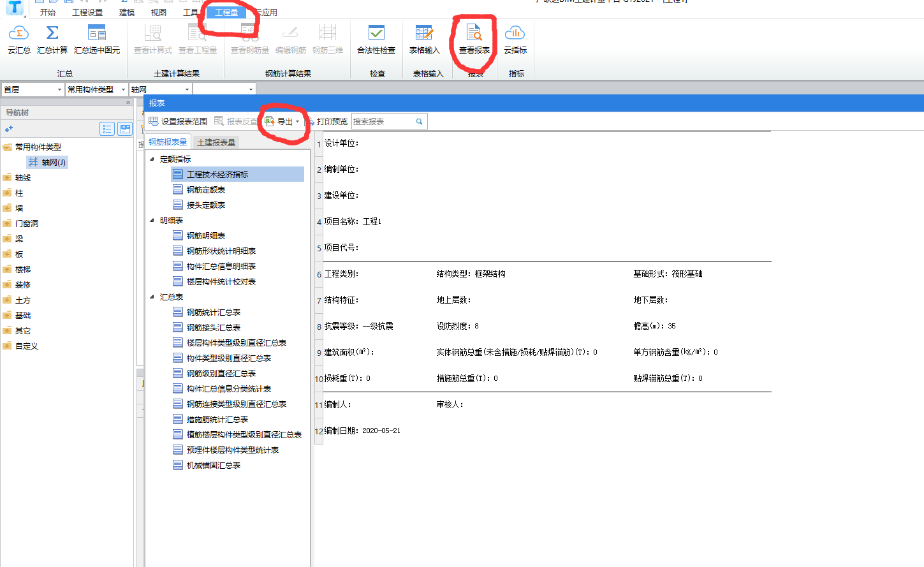The image size is (924, 567).
Task: Select 钢筋形状统计明细表 report
Action: point(221,251)
